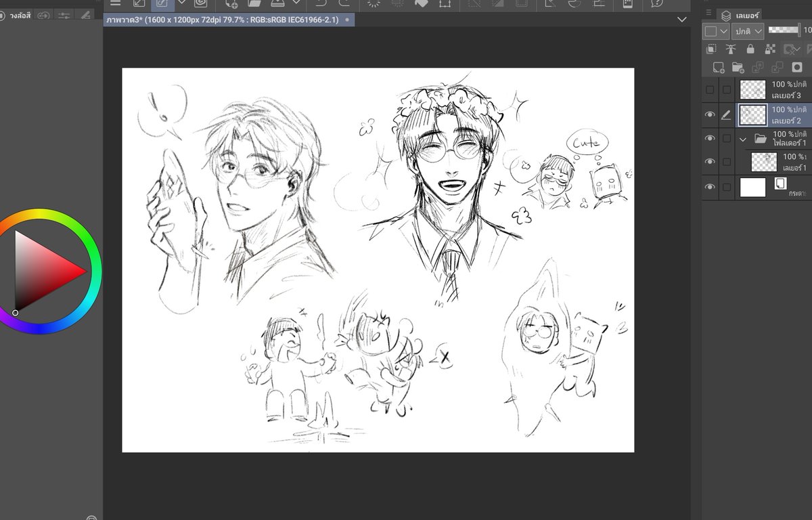Click the pencil editing mark on เลเยอร์ 2
The width and height of the screenshot is (812, 520).
[726, 114]
